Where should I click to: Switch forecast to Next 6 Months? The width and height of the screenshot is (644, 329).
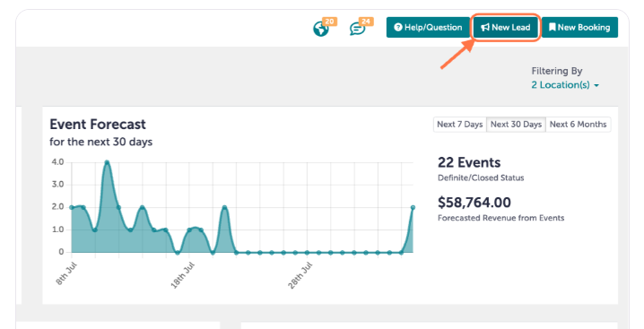click(x=578, y=125)
